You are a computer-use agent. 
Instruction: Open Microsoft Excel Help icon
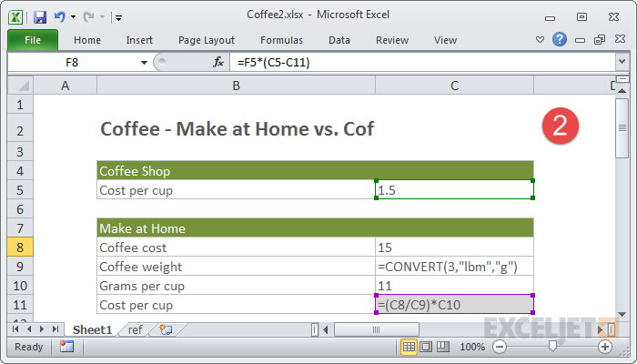pyautogui.click(x=560, y=39)
